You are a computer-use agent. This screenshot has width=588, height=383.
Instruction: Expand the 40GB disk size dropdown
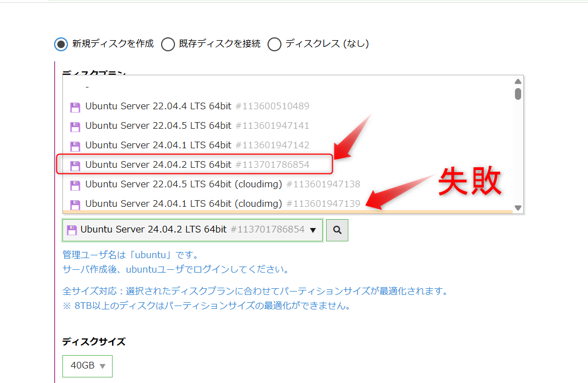[88, 366]
